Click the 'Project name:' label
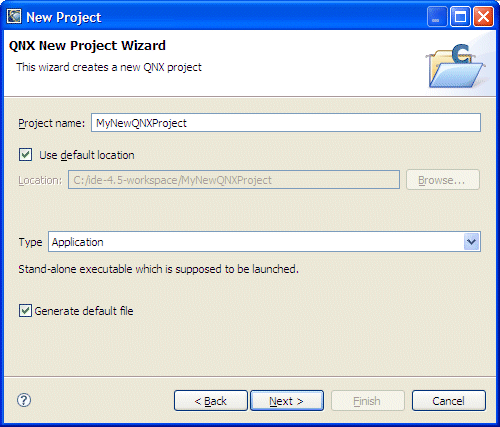500x427 pixels. 52,123
